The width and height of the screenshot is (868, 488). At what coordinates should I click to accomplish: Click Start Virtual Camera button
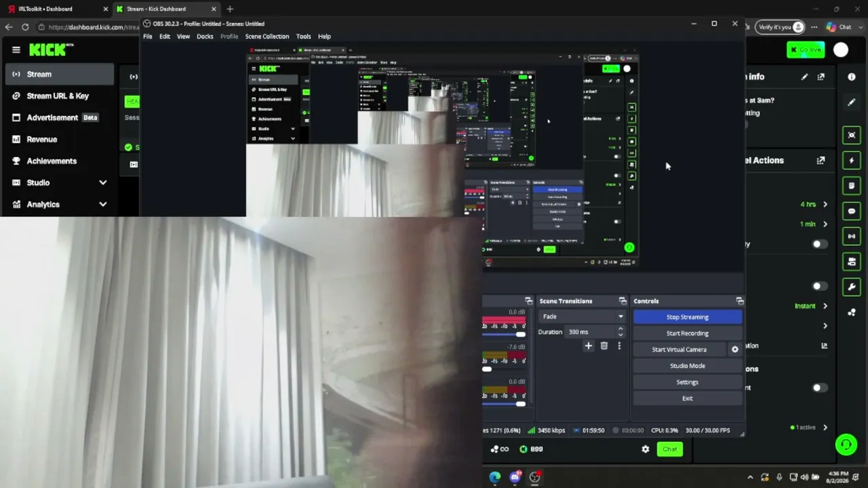pyautogui.click(x=679, y=350)
